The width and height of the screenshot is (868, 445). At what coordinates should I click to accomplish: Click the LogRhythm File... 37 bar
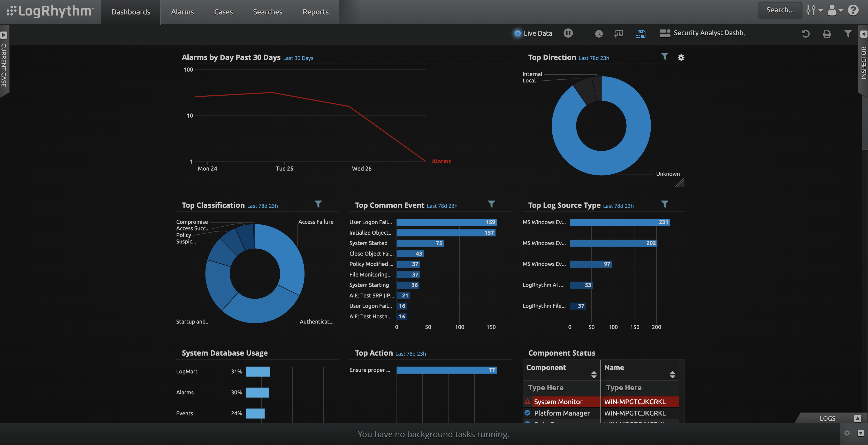(x=578, y=306)
